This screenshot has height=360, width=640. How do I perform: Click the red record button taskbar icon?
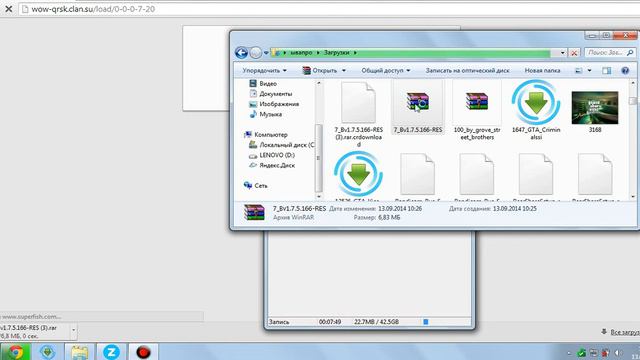tap(143, 351)
